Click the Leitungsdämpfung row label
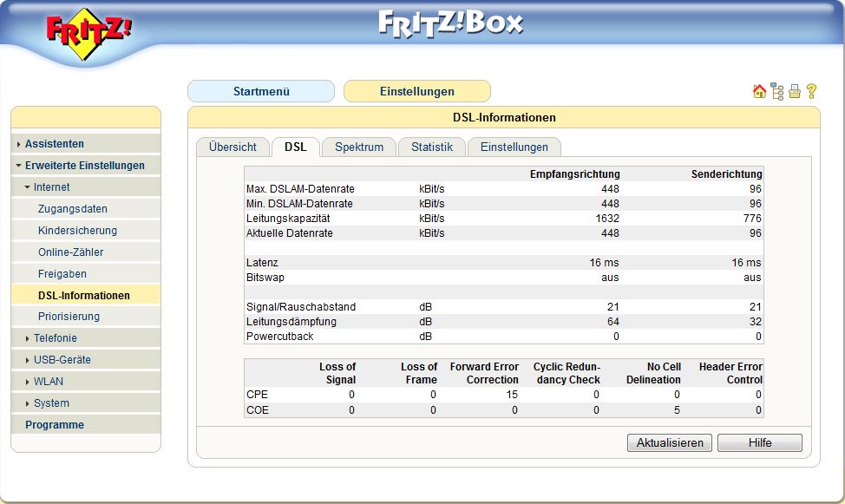This screenshot has width=845, height=504. [x=291, y=322]
